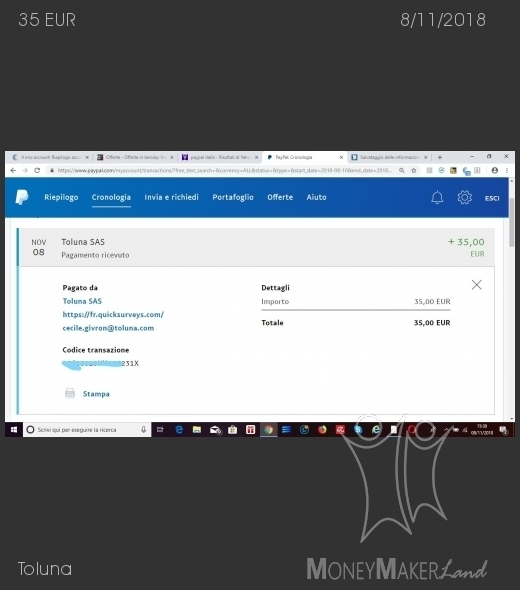
Task: Open the Aiuto help page
Action: (x=316, y=197)
